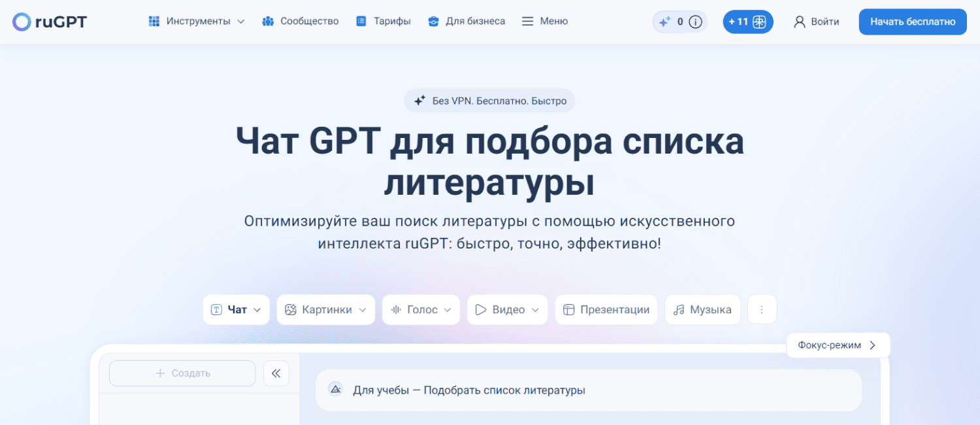Screen dimensions: 980x425
Task: Open Фокус-режим
Action: pyautogui.click(x=838, y=345)
